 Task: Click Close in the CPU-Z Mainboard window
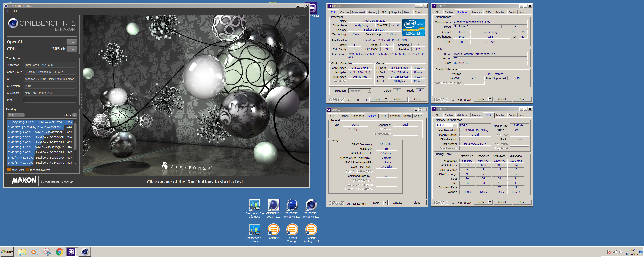(522, 99)
